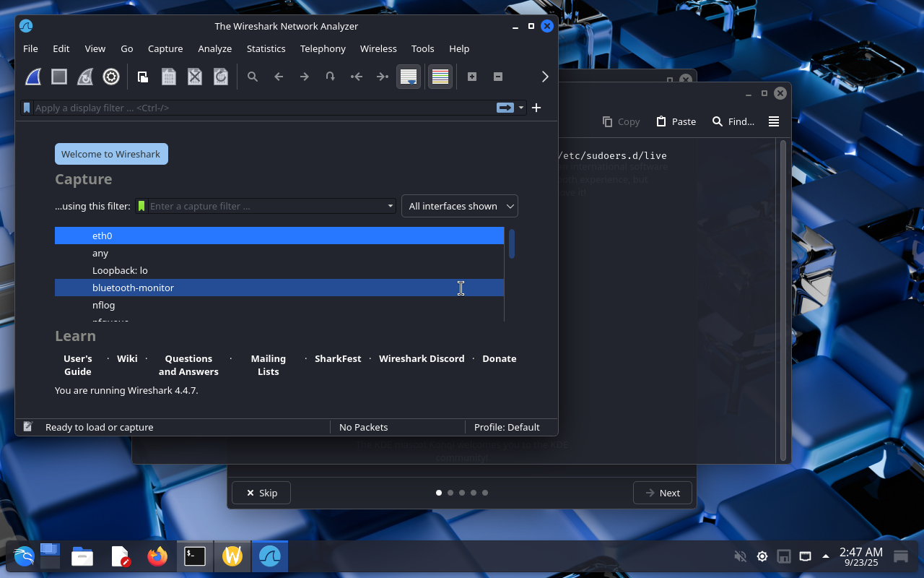Add a display filter button with plus icon
Viewport: 924px width, 578px height.
(536, 108)
